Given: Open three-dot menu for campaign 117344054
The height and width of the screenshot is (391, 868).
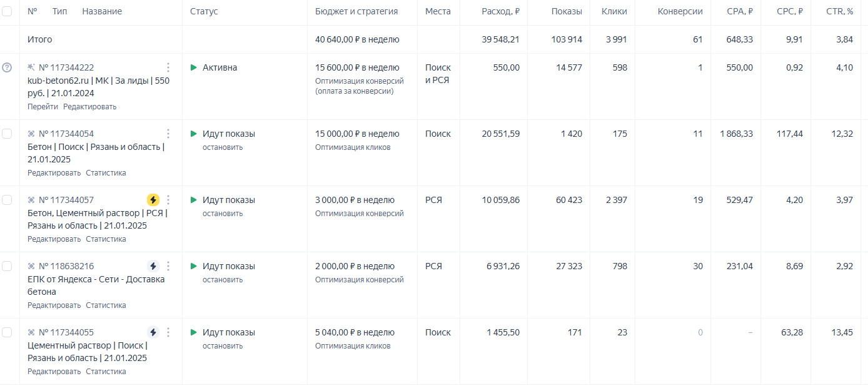Looking at the screenshot, I should coord(168,134).
